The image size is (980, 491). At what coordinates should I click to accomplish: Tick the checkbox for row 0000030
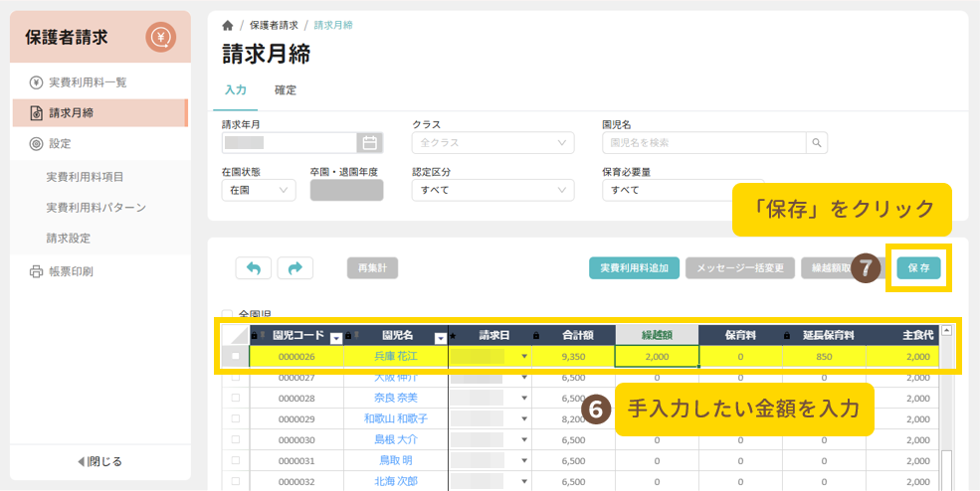click(236, 439)
